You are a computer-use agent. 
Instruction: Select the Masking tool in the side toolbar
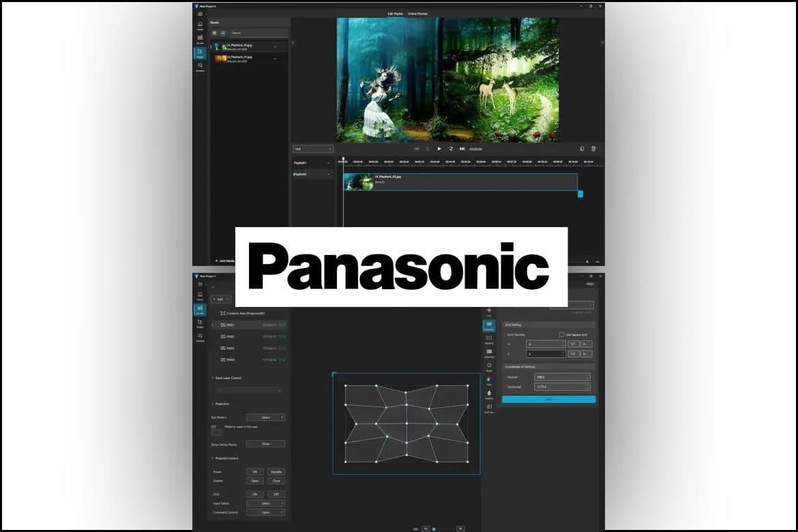[489, 339]
